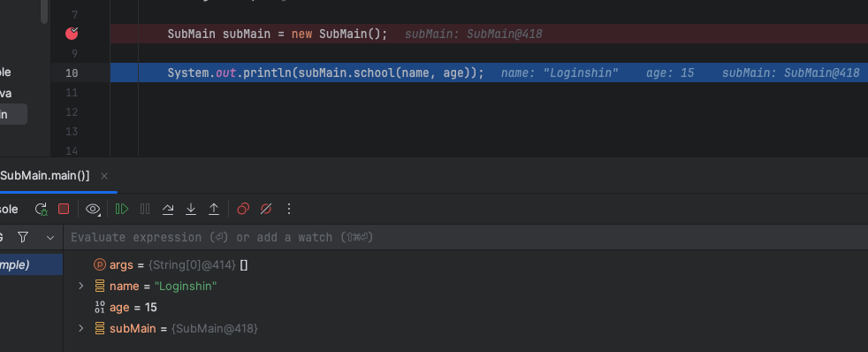The width and height of the screenshot is (868, 352).
Task: Click the name "Loginshin" value in variables
Action: (186, 287)
